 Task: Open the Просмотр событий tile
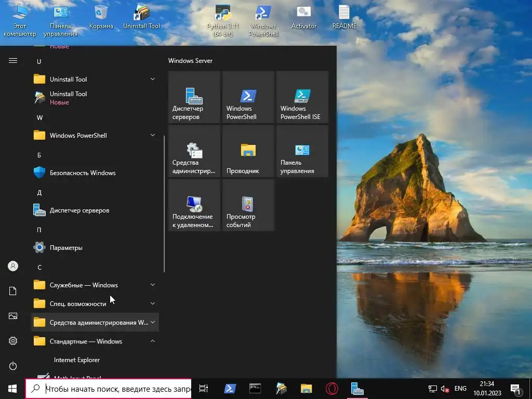tap(248, 205)
